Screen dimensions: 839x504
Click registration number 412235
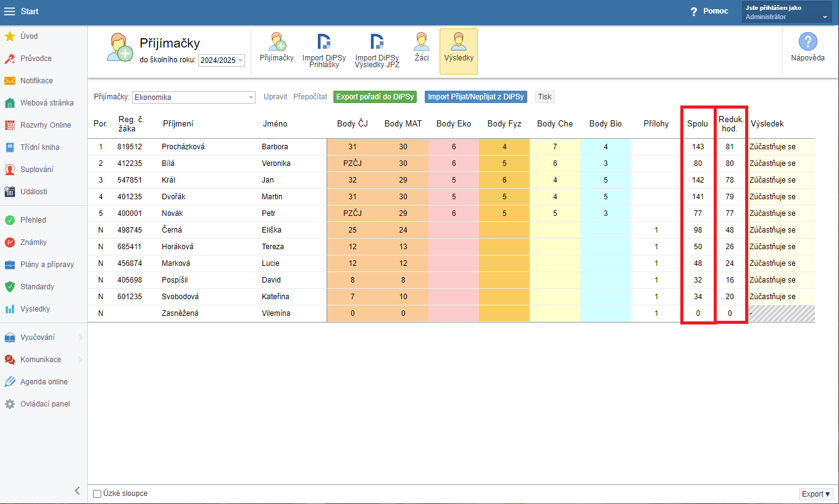pyautogui.click(x=130, y=163)
